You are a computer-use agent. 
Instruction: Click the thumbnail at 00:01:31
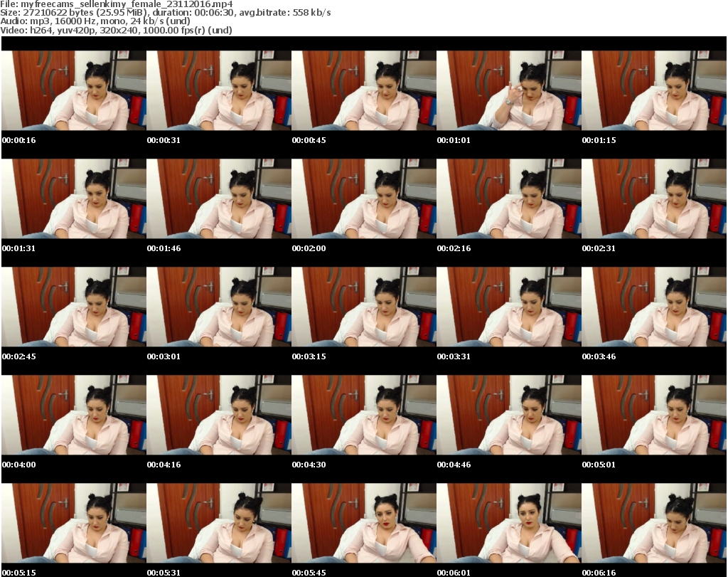point(74,198)
